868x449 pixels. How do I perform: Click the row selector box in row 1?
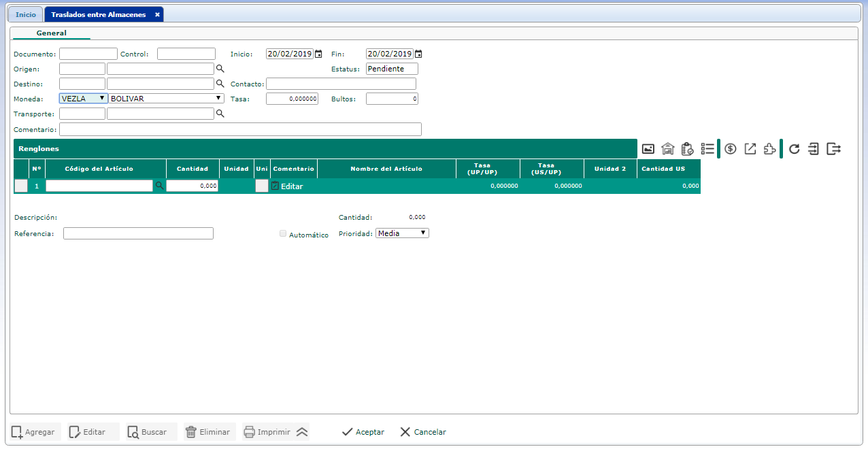pyautogui.click(x=21, y=186)
